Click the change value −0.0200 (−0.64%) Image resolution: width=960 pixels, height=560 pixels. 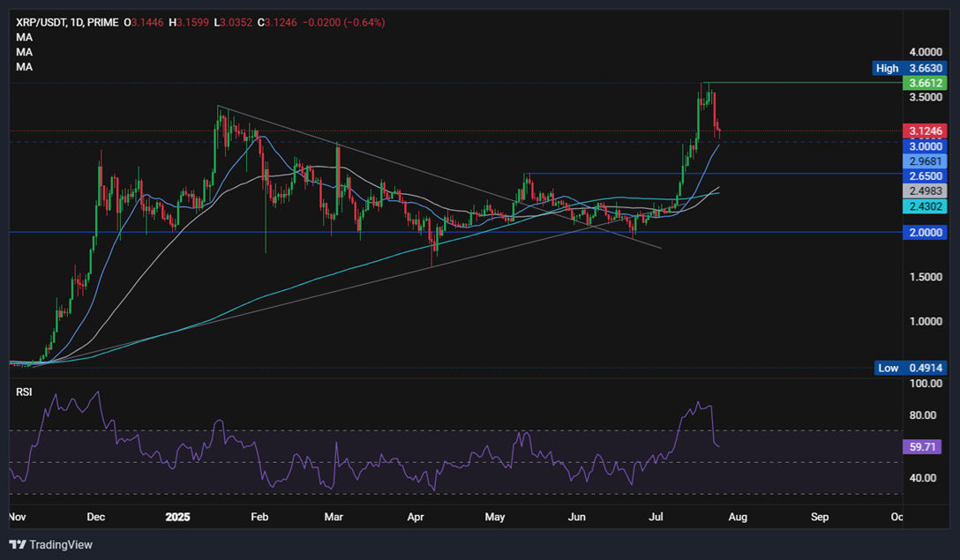344,23
